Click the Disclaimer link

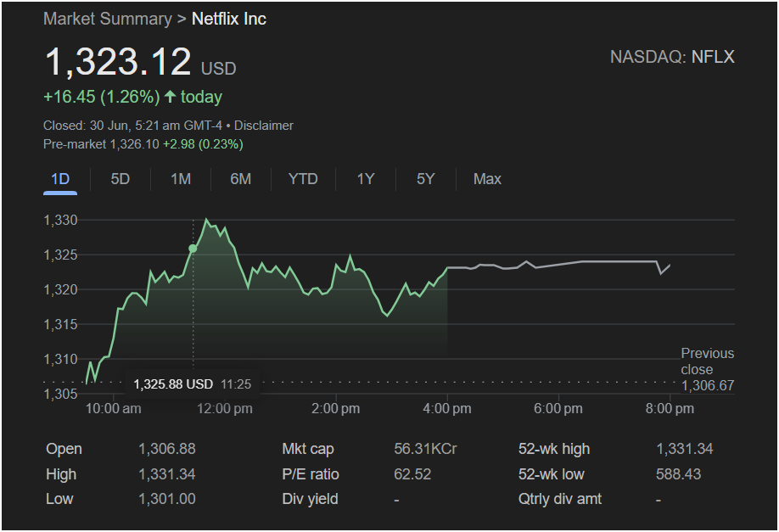(264, 126)
